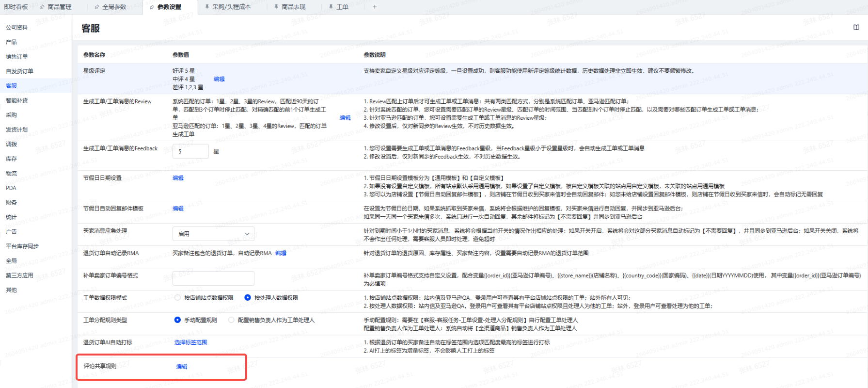Open 自发货订单 in the sidebar
This screenshot has width=868, height=388.
(19, 71)
